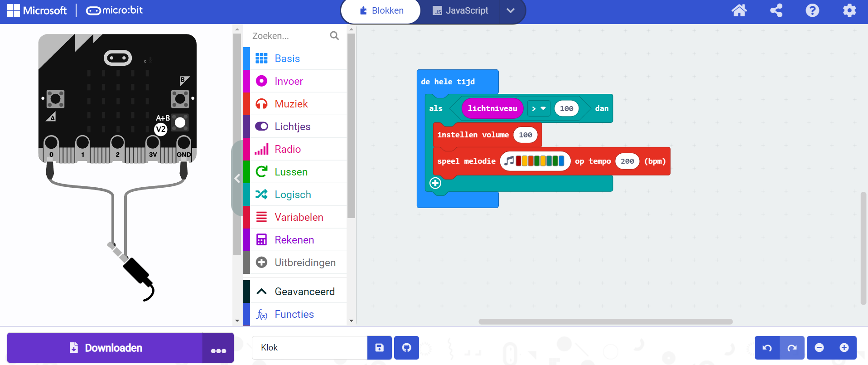Select the 'de hele tijd' block
868x365 pixels.
click(448, 82)
